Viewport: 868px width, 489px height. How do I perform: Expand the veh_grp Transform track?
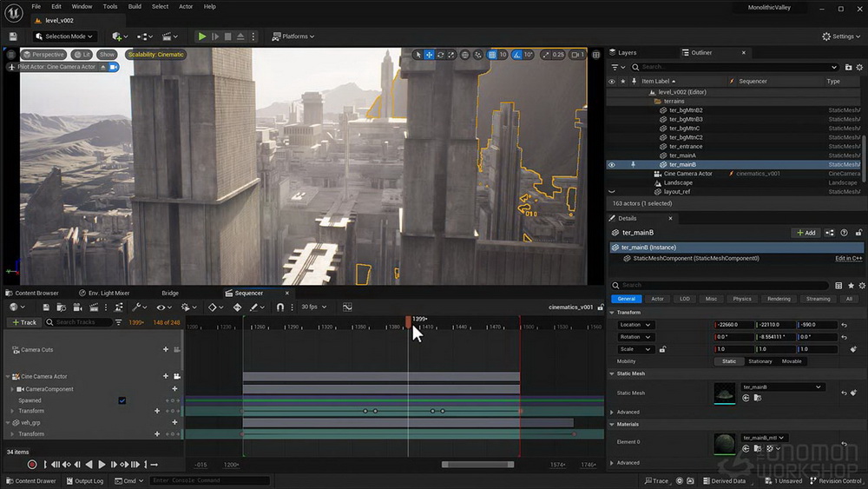(x=12, y=434)
